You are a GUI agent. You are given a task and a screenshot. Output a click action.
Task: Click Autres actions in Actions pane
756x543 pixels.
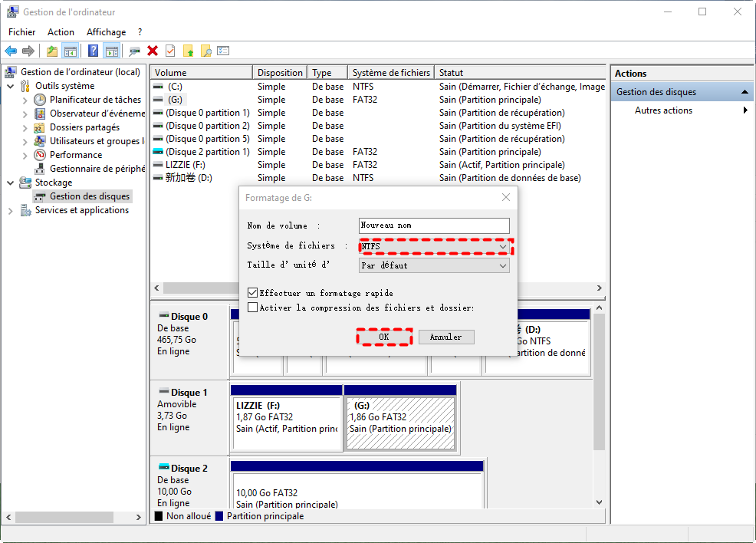pos(663,110)
